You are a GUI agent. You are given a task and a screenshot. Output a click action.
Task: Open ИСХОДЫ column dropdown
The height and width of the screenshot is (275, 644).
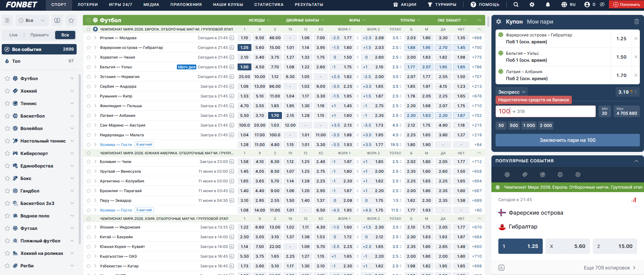click(x=259, y=20)
